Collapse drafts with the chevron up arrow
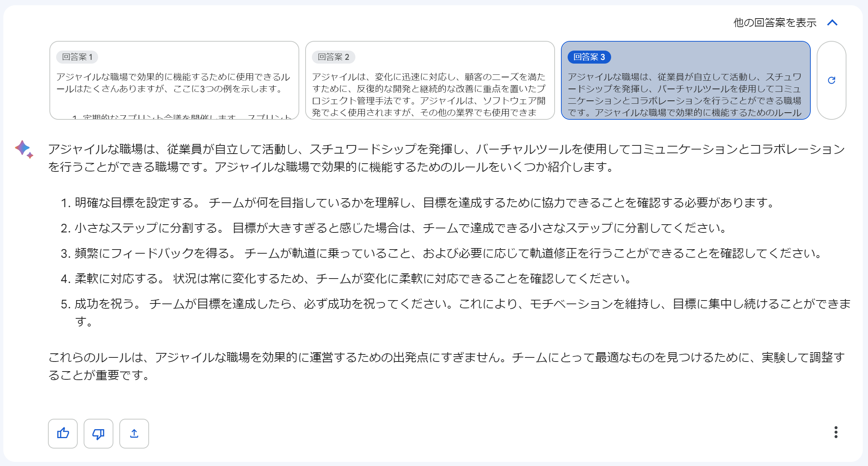 pyautogui.click(x=832, y=23)
